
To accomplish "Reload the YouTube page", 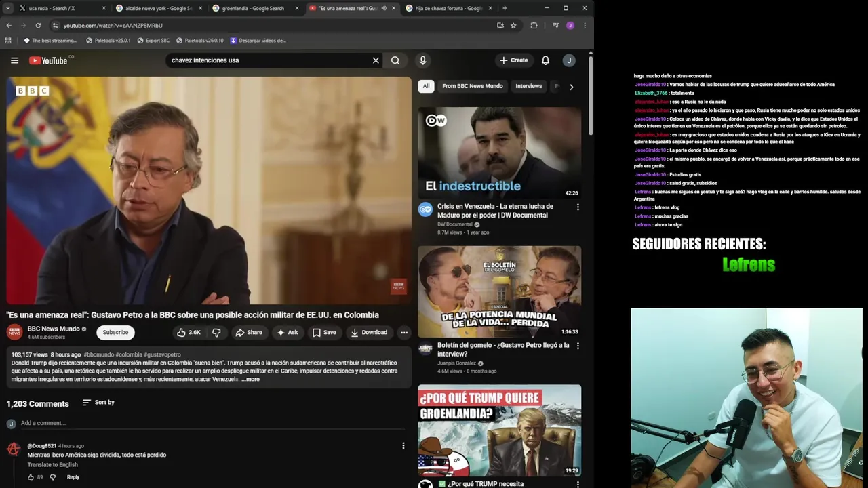I will pos(38,26).
